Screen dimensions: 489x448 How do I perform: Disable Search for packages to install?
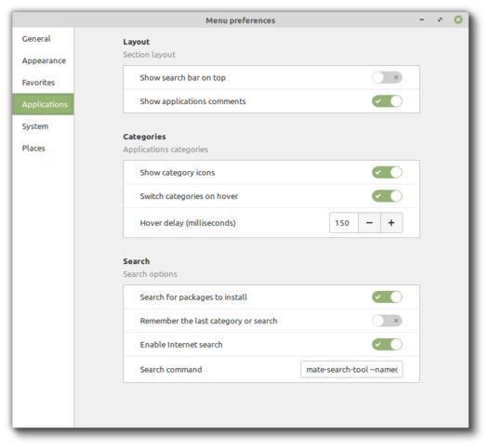pos(387,296)
